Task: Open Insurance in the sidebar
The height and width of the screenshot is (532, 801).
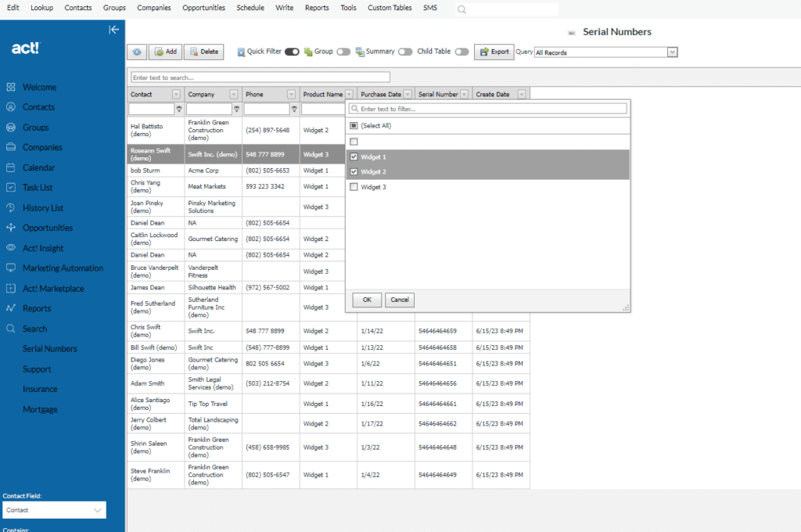Action: [x=40, y=389]
